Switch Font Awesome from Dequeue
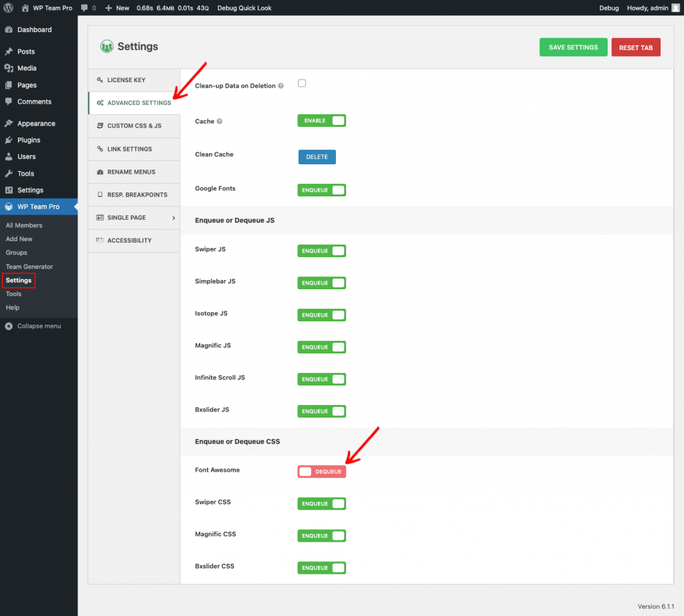The image size is (684, 616). 321,472
